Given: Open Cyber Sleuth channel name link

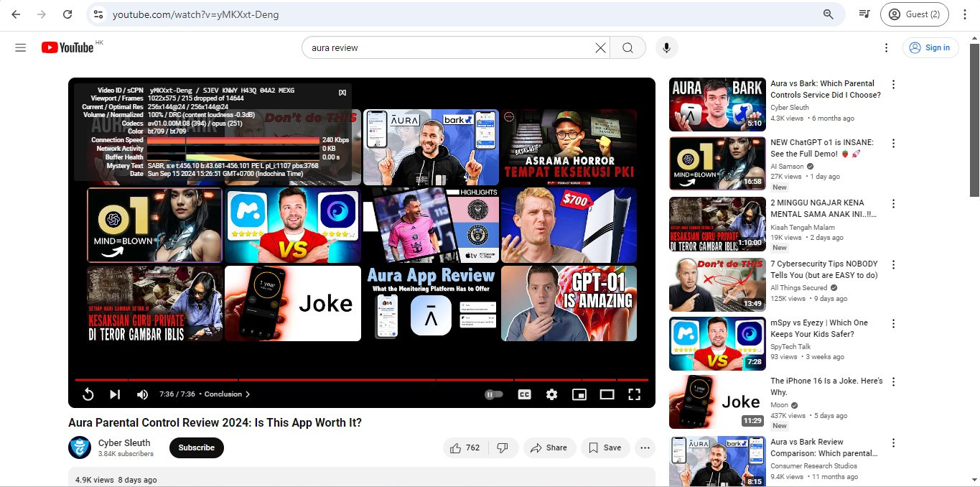Looking at the screenshot, I should tap(124, 442).
